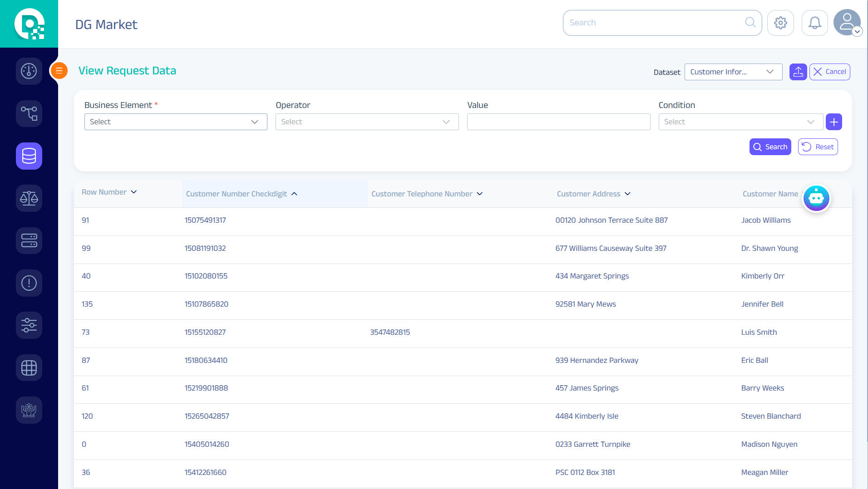
Task: Open the server storage sidebar icon
Action: pyautogui.click(x=29, y=240)
